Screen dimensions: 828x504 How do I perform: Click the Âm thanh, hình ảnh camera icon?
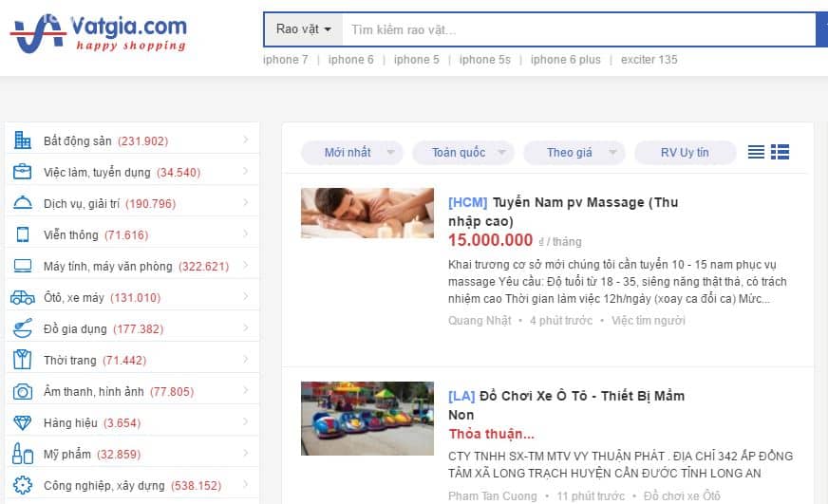pos(22,391)
